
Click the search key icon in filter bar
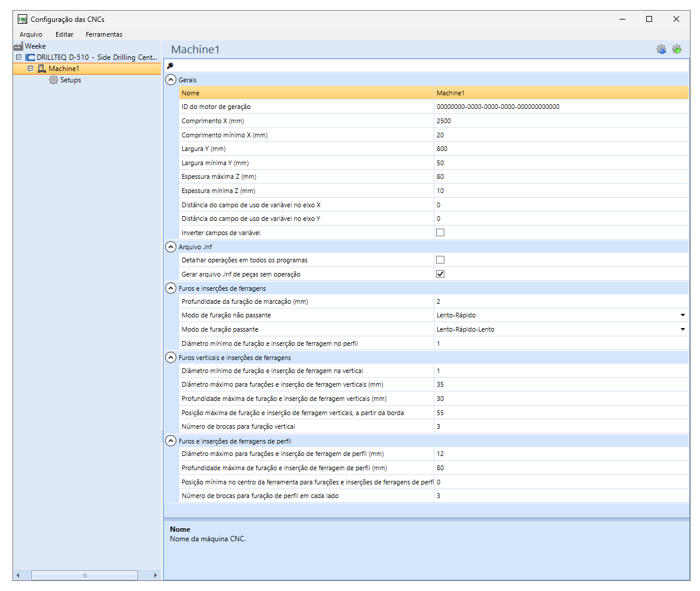click(x=170, y=66)
